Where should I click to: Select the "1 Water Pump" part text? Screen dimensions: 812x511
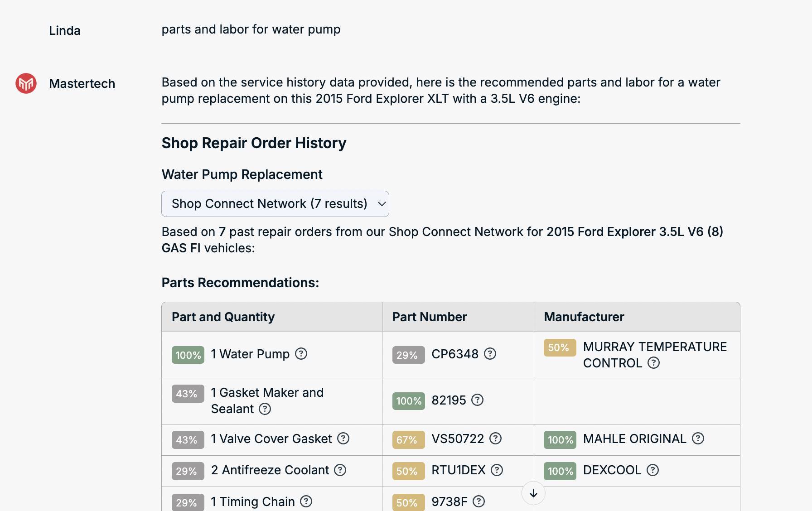coord(250,354)
